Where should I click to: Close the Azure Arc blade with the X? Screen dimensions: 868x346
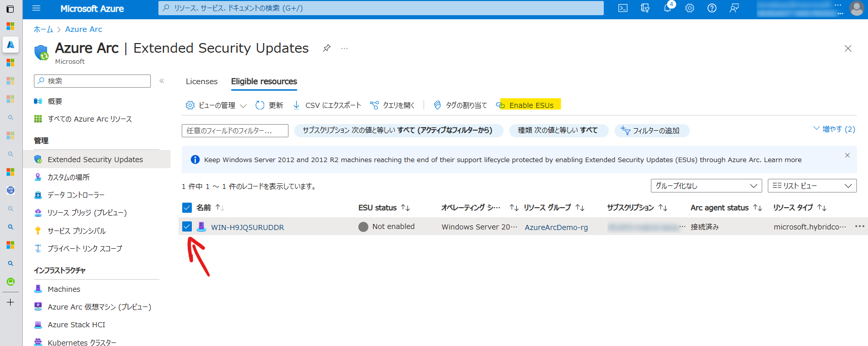tap(848, 49)
